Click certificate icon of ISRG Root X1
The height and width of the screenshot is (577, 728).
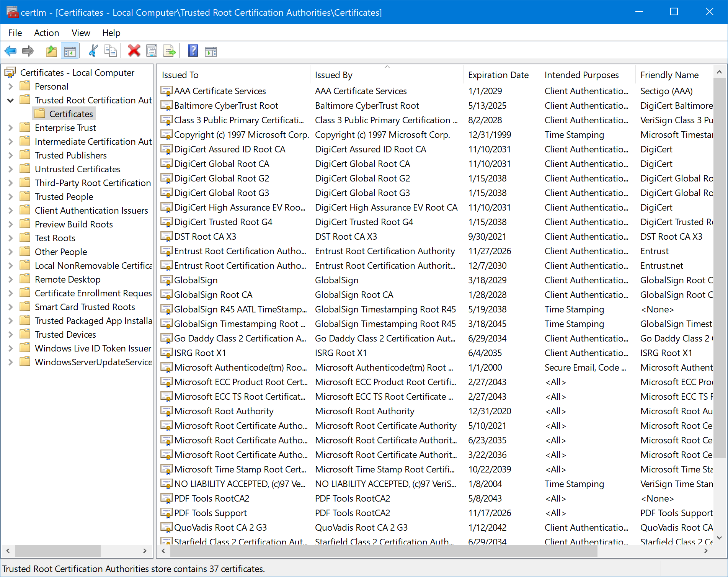click(x=166, y=353)
